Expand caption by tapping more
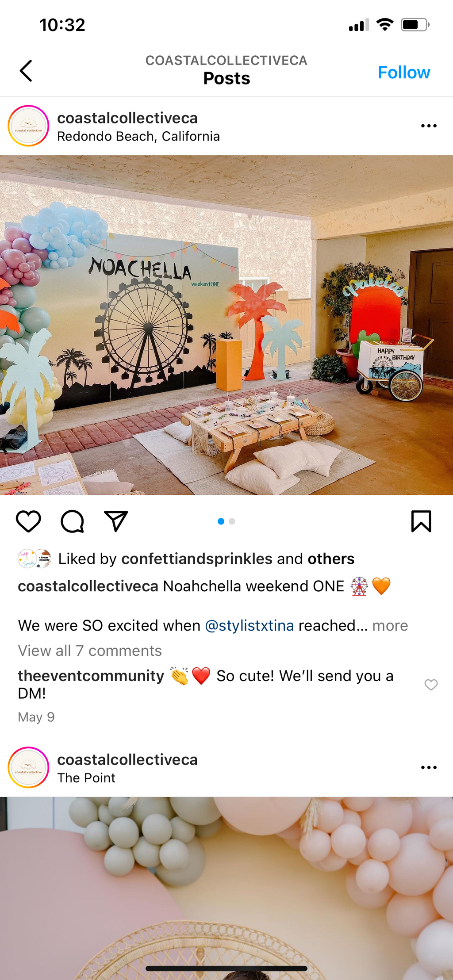Screen dimensions: 453x980 (x=390, y=625)
